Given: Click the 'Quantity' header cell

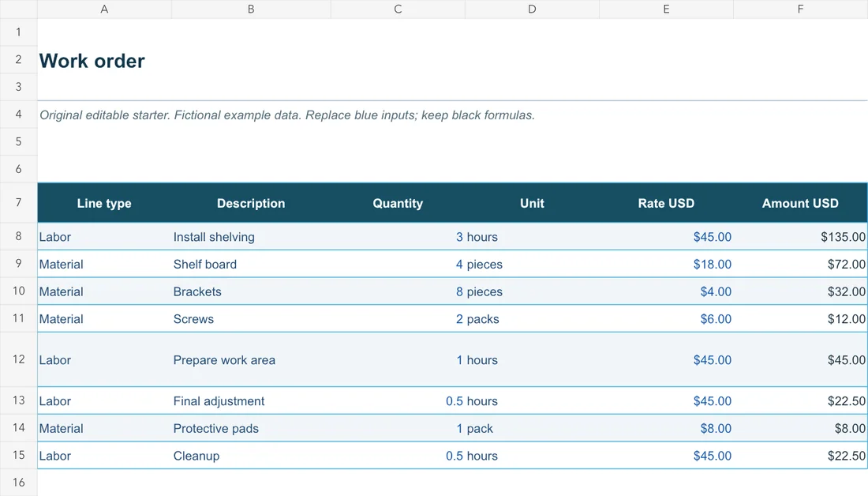Looking at the screenshot, I should point(398,203).
